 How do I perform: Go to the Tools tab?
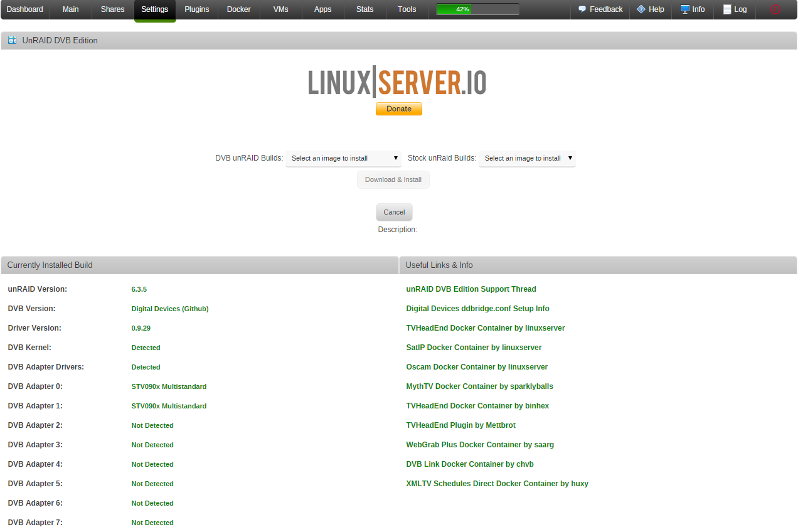tap(407, 9)
